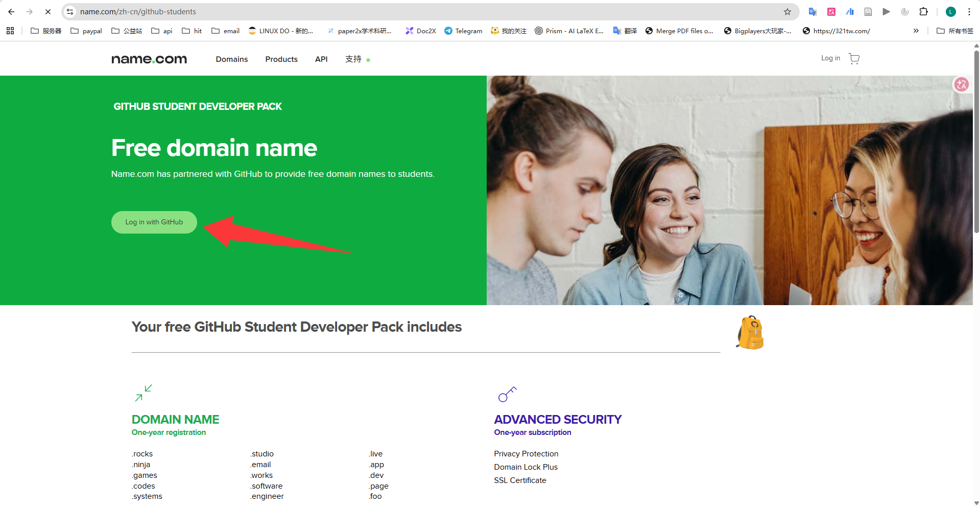Open the Doc2X bookmark
The height and width of the screenshot is (507, 980).
(421, 31)
